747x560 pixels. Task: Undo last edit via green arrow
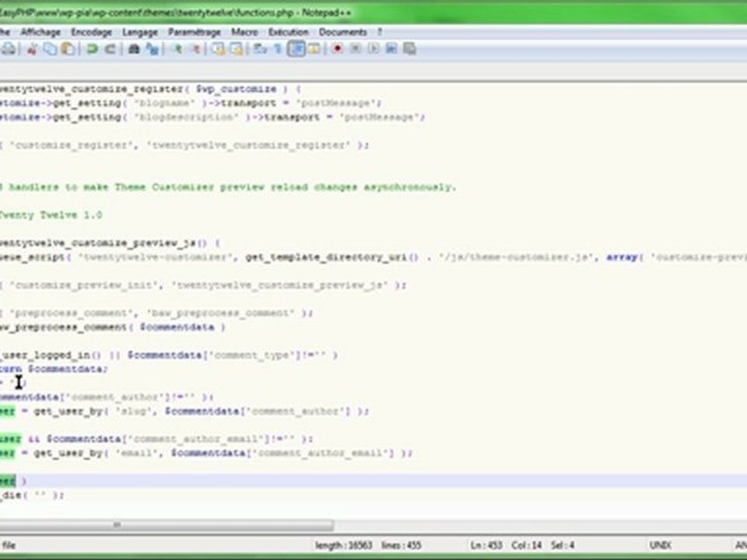(x=92, y=48)
